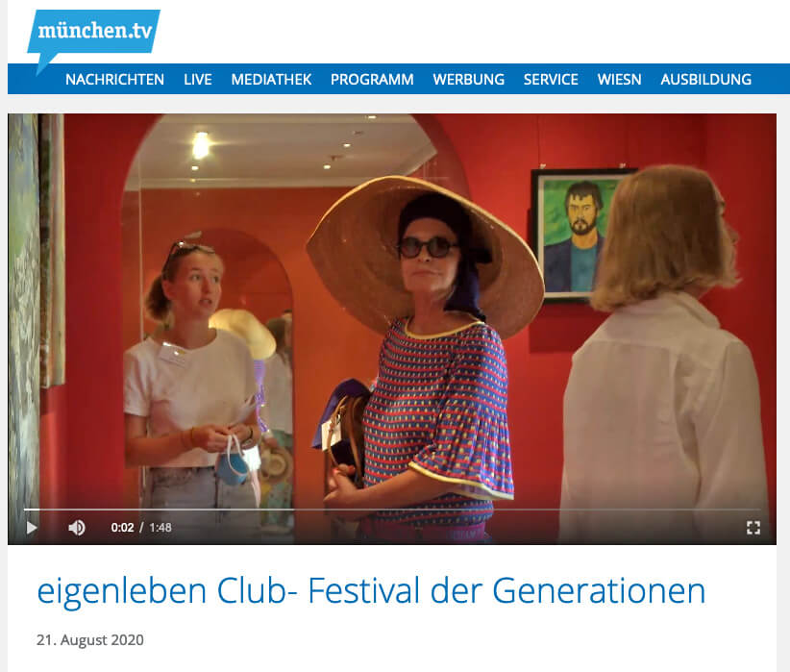This screenshot has width=790, height=672.
Task: Click the münchen.tv logo
Action: click(94, 34)
